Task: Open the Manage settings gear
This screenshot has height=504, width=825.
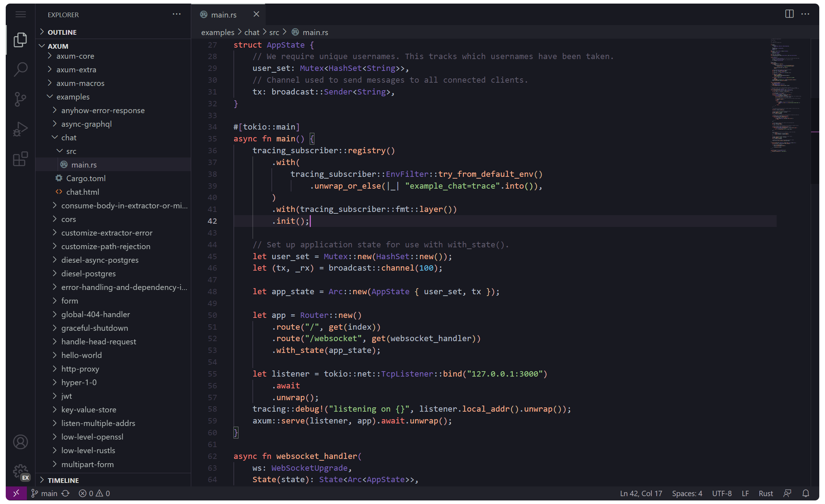Action: 20,472
